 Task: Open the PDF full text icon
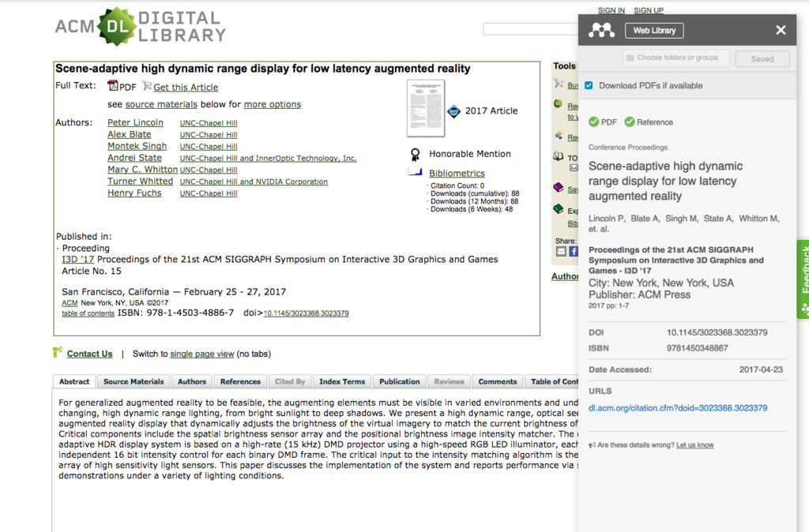113,85
